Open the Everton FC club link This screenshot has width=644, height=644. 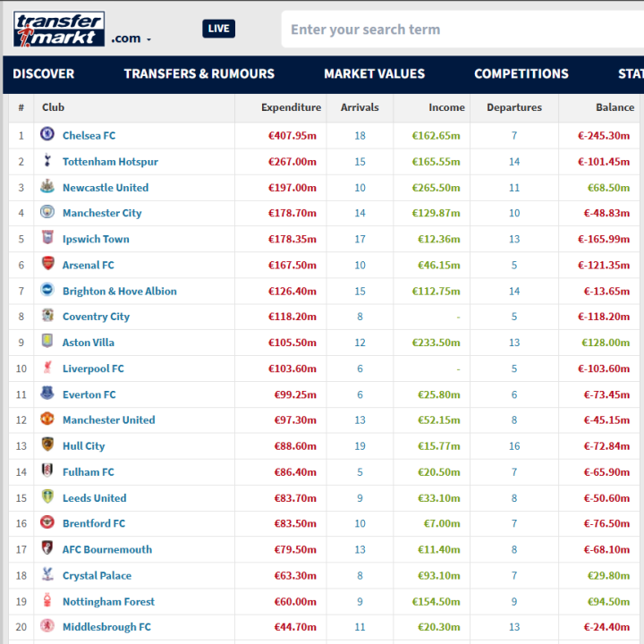pos(89,394)
